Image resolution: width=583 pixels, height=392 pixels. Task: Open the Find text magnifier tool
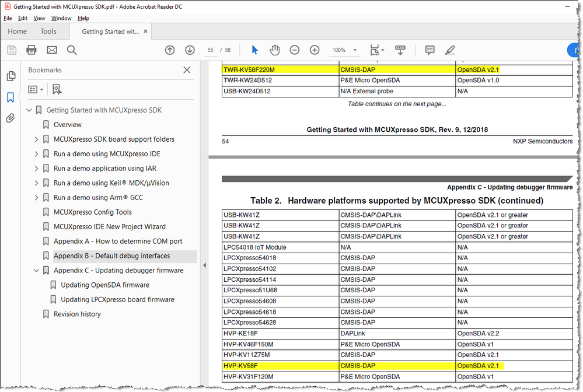[x=72, y=50]
